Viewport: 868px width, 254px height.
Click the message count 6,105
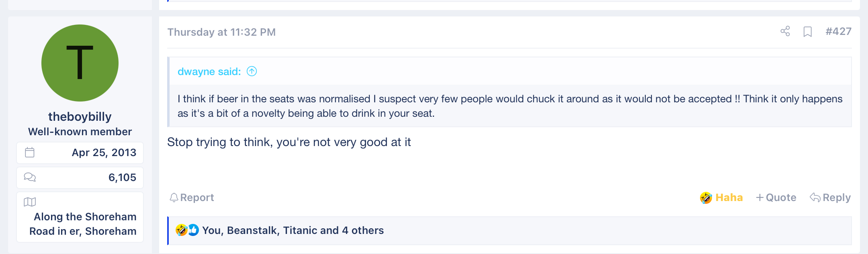(x=122, y=177)
